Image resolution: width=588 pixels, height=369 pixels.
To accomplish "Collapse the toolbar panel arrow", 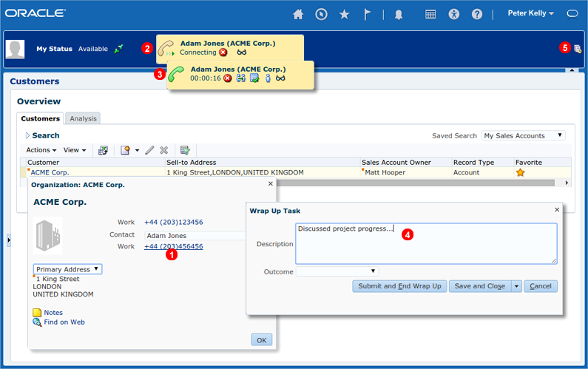I will tap(572, 70).
